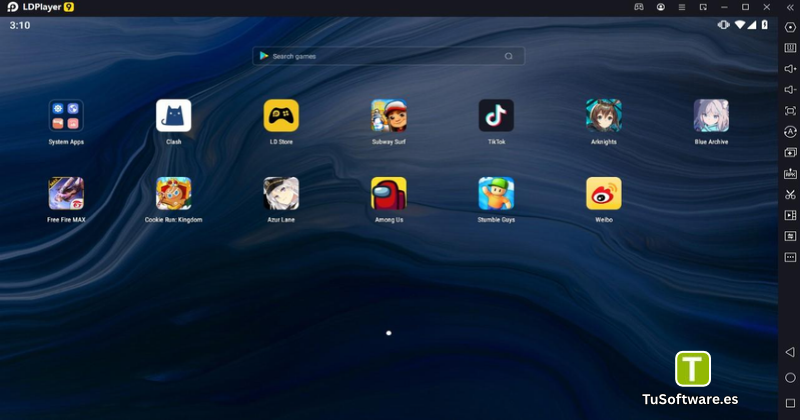This screenshot has width=800, height=420.
Task: Minimize the LDPlayer window
Action: tap(724, 7)
